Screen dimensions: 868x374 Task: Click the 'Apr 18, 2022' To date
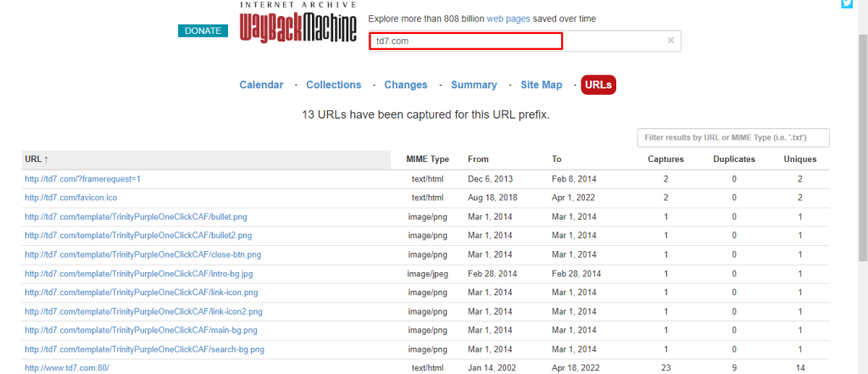(x=576, y=368)
